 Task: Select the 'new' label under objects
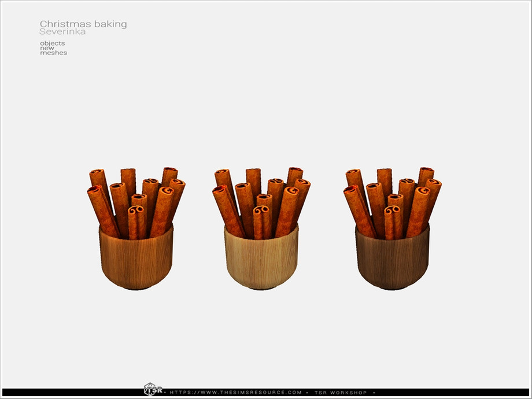pyautogui.click(x=47, y=48)
